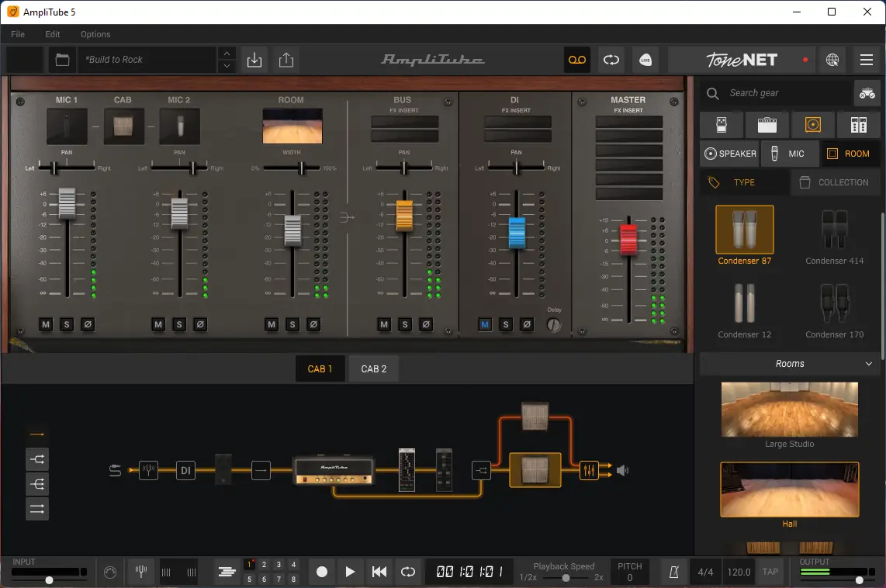Open the Custom Shop motorcycle icon
The width and height of the screenshot is (886, 588).
tap(867, 93)
